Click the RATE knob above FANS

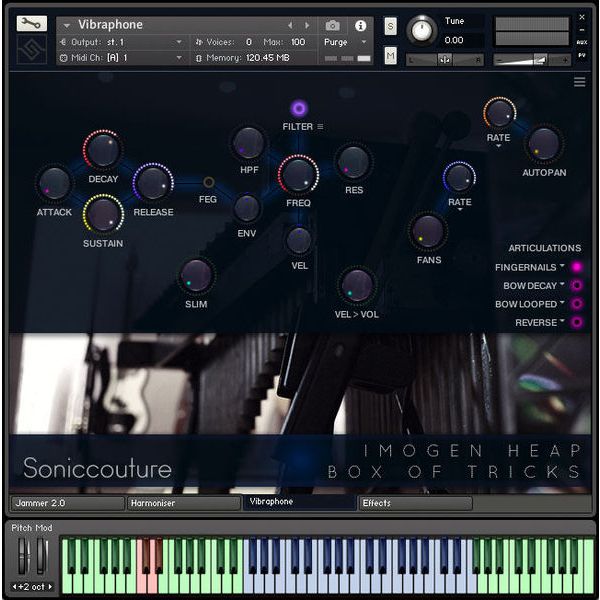click(x=459, y=178)
